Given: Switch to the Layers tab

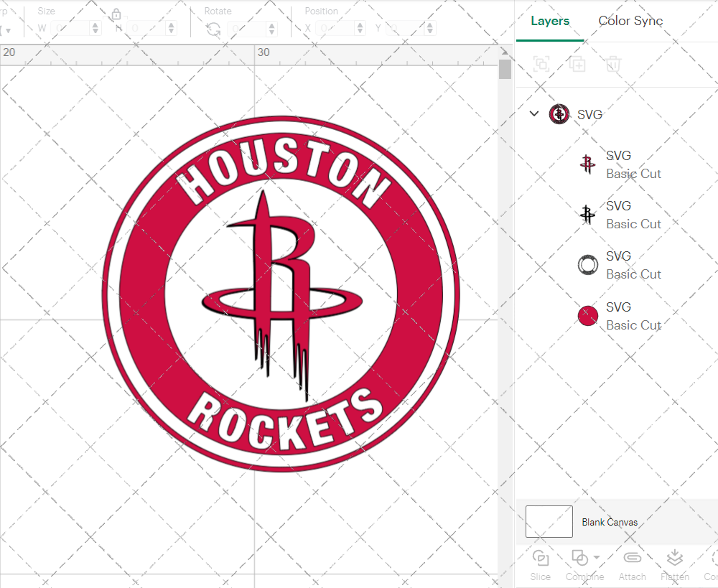Looking at the screenshot, I should [549, 21].
